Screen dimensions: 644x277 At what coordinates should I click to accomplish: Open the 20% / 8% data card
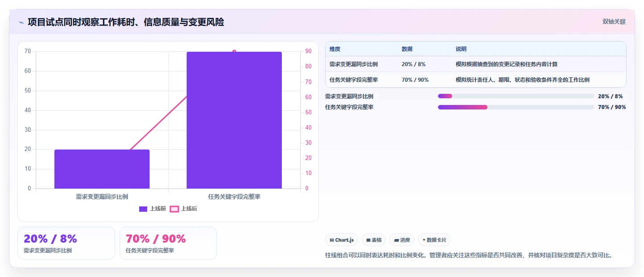[x=66, y=243]
